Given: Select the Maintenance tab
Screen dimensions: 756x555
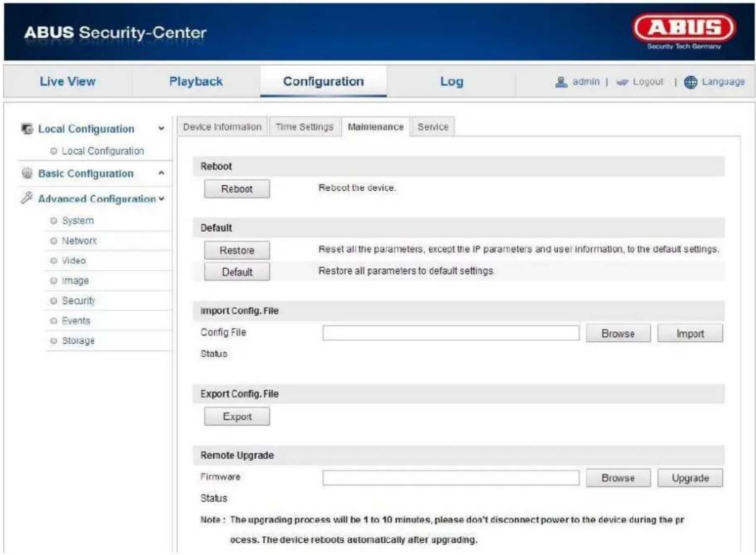Looking at the screenshot, I should pyautogui.click(x=376, y=126).
